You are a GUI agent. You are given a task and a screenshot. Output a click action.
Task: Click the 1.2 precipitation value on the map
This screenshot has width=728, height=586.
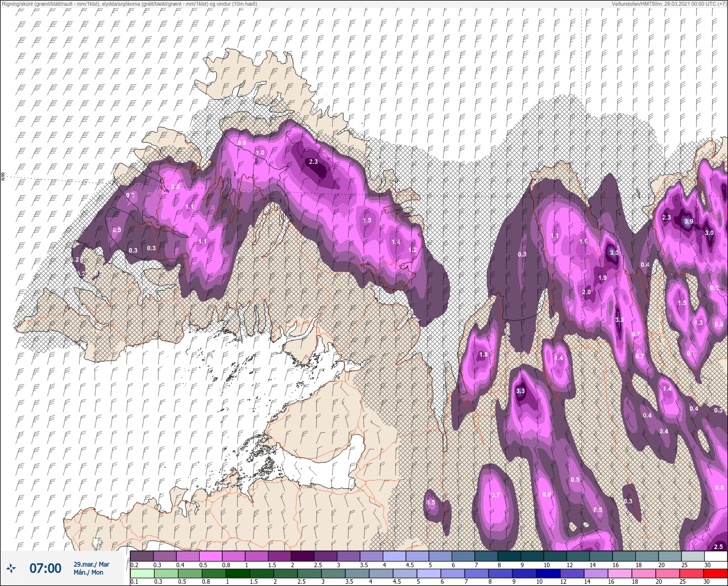[413, 250]
